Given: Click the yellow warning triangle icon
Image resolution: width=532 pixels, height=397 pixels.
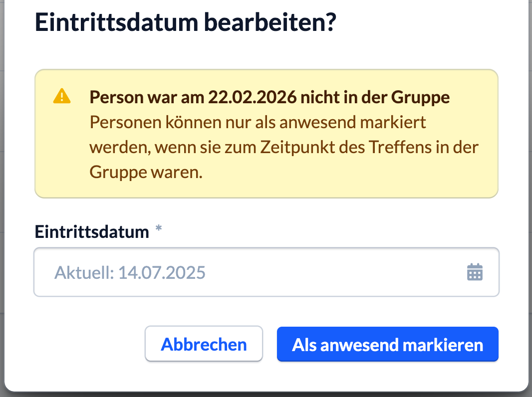Looking at the screenshot, I should (x=62, y=96).
